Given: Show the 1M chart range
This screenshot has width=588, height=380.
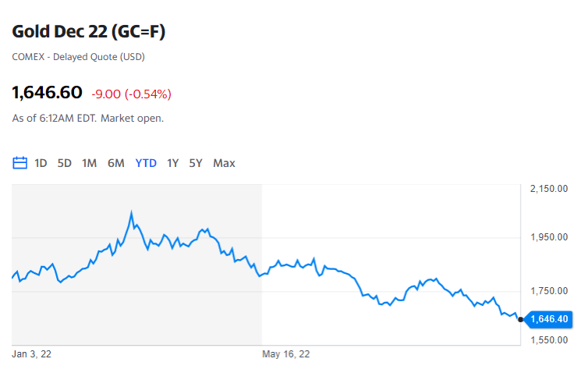Looking at the screenshot, I should [x=89, y=163].
